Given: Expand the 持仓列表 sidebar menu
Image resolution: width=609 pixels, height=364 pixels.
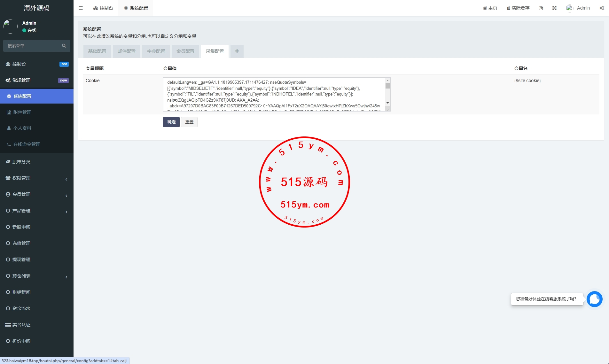Looking at the screenshot, I should tap(37, 276).
